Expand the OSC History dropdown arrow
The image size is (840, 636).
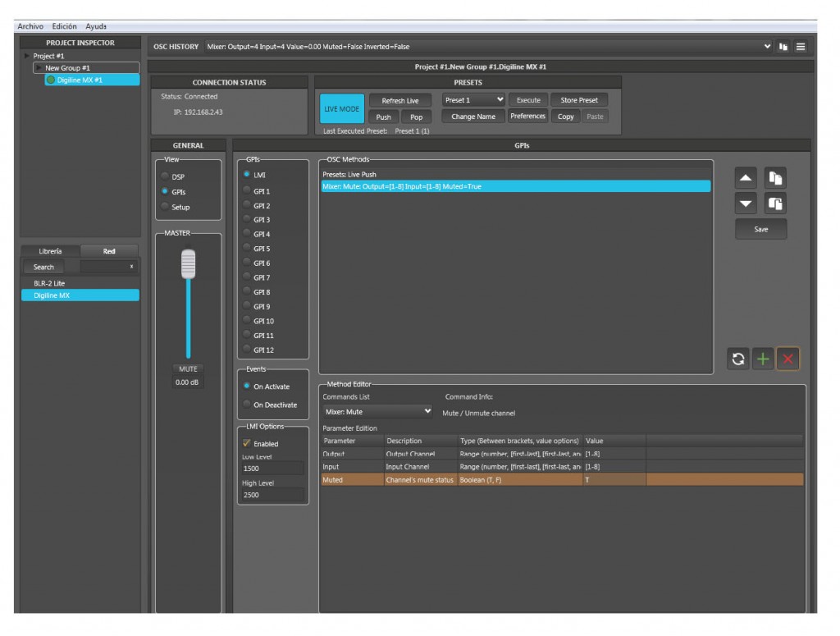768,47
